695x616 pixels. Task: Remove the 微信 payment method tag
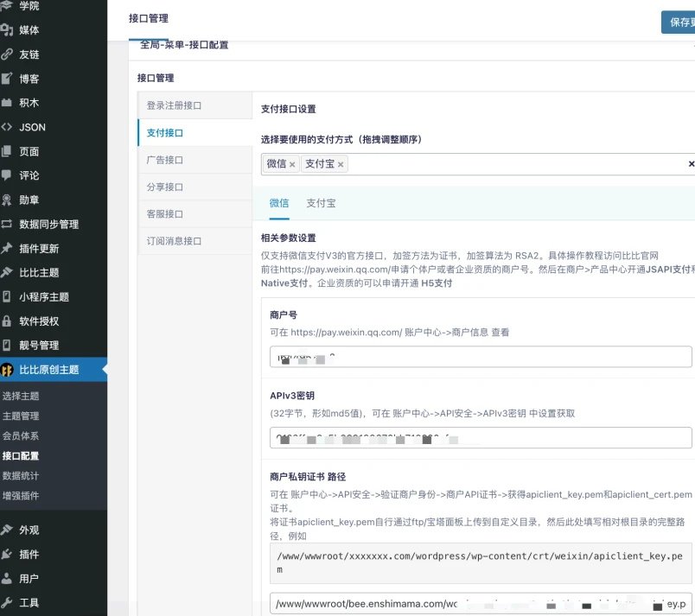pos(291,163)
